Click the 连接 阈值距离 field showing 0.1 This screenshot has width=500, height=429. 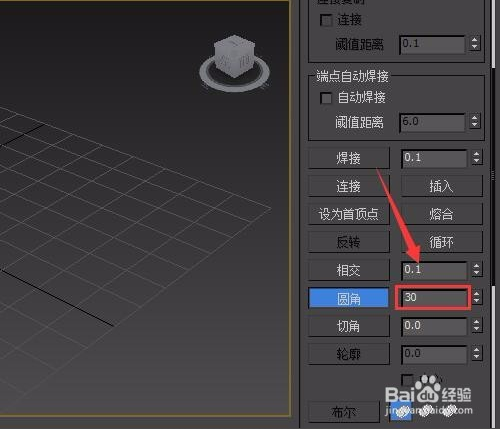(x=432, y=44)
